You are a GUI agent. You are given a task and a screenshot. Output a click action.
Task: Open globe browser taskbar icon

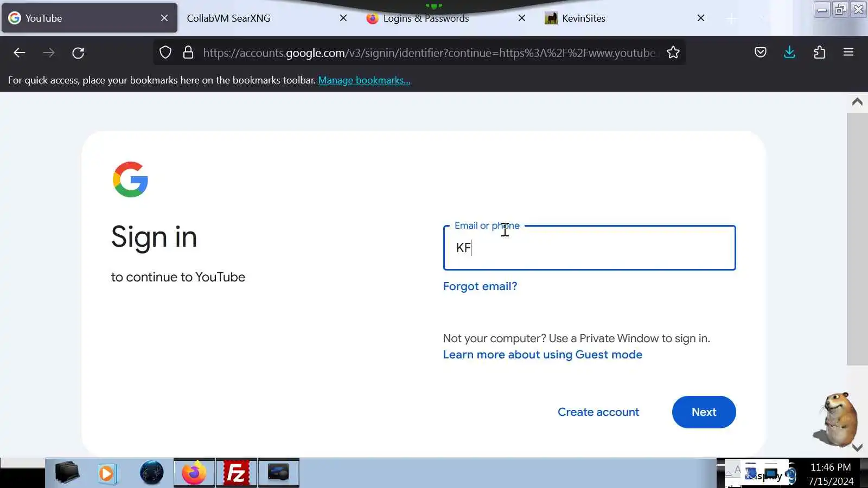[x=152, y=473]
